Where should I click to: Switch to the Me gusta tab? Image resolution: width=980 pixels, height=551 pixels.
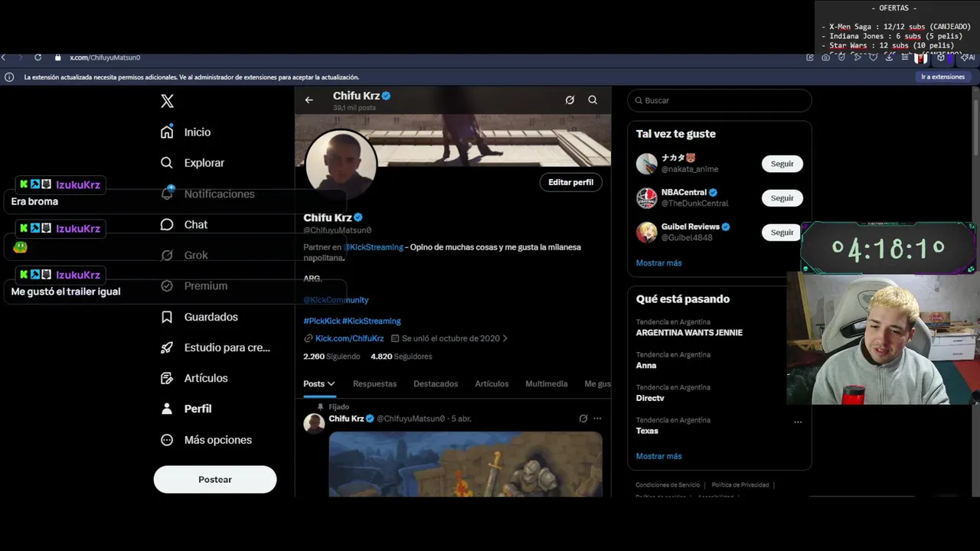click(597, 384)
